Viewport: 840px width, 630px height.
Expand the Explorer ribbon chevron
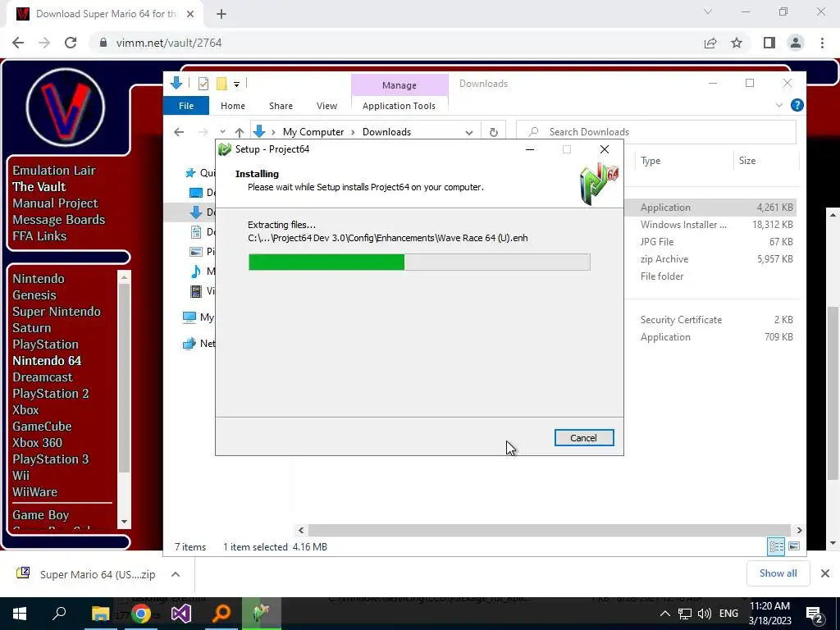779,105
